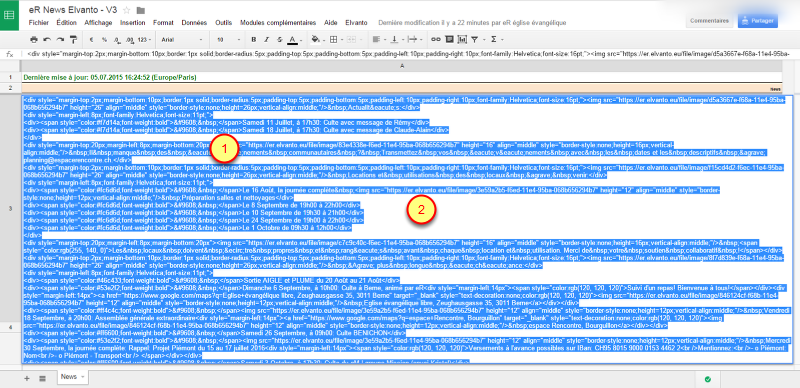
Task: Switch to the News sheet tab
Action: 73,377
